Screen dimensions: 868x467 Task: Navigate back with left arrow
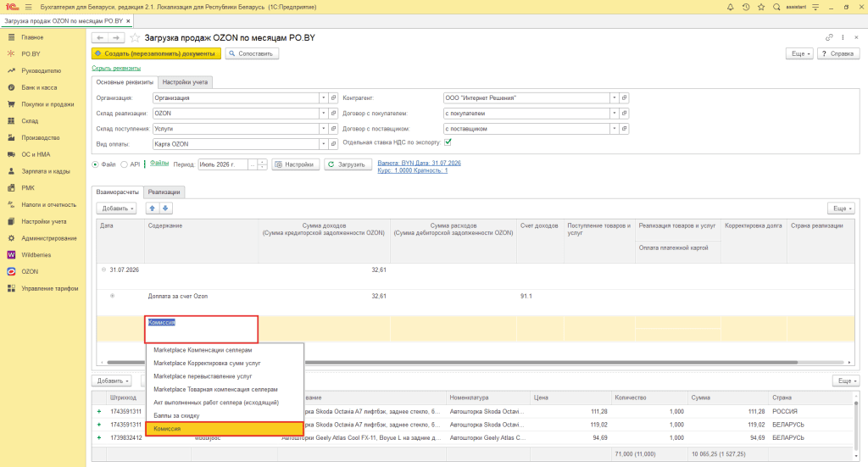100,37
